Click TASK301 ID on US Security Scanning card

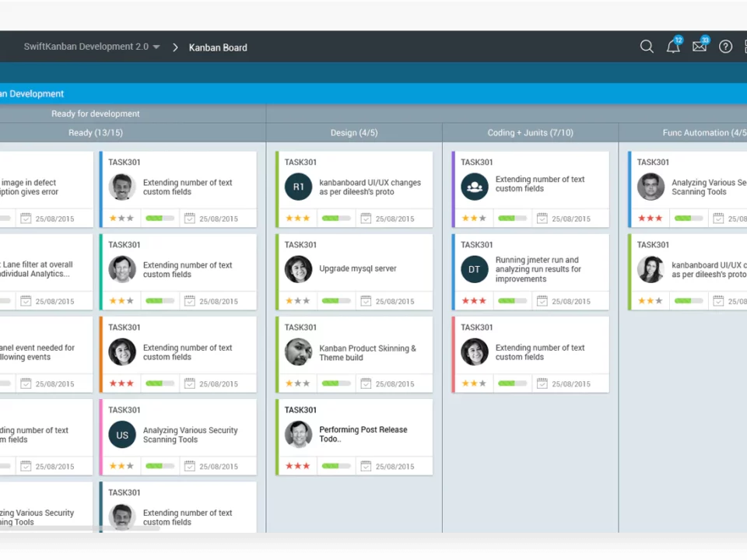coord(124,410)
